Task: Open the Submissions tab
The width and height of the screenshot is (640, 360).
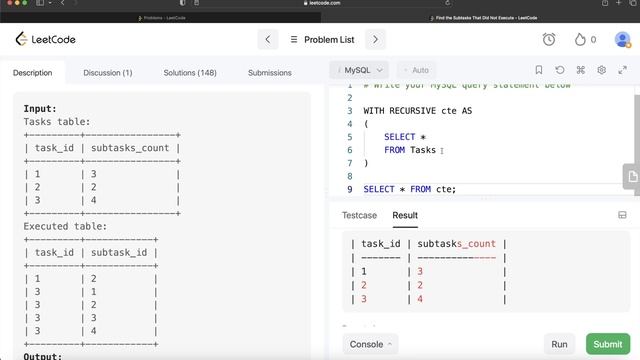Action: tap(269, 73)
